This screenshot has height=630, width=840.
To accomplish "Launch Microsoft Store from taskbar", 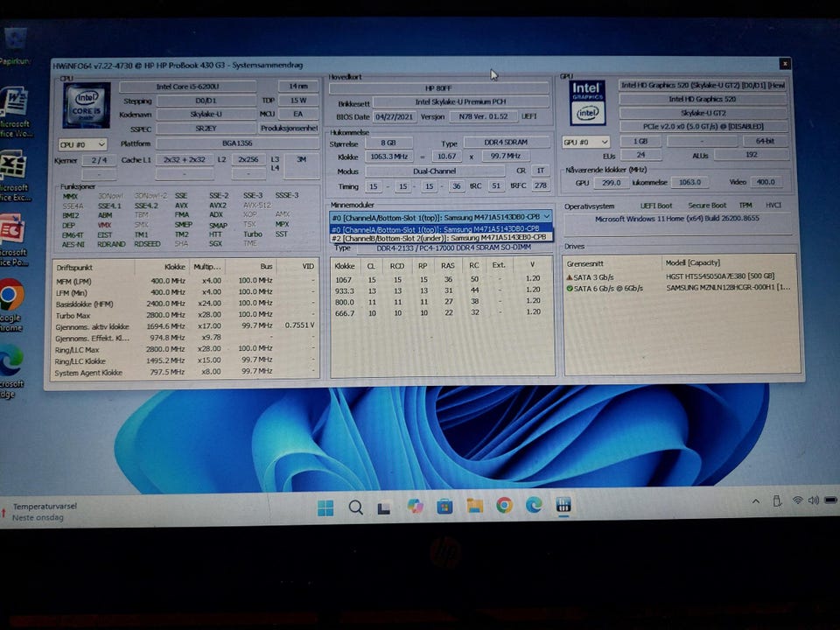I will click(444, 506).
